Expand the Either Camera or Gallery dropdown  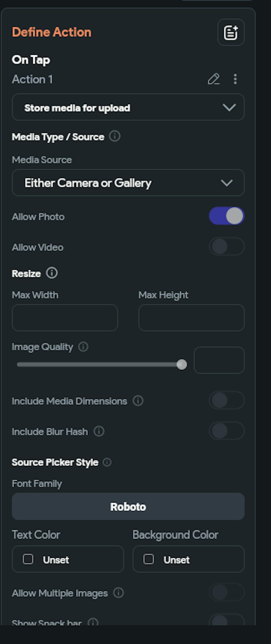[128, 183]
